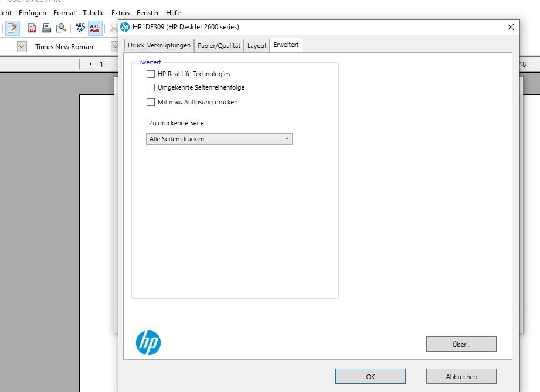
Task: Open the Hilfe menu in Writer
Action: [x=173, y=13]
